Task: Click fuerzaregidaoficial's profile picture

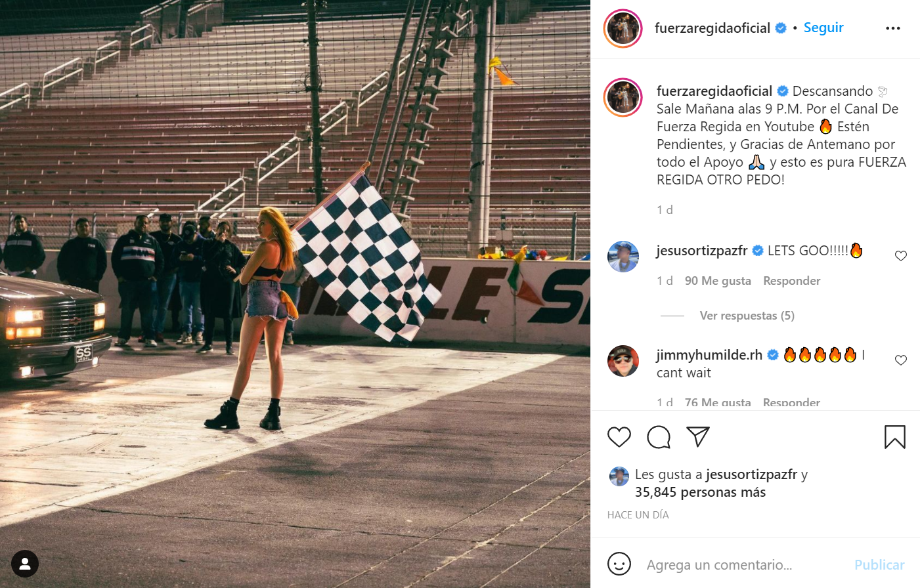Action: click(623, 28)
